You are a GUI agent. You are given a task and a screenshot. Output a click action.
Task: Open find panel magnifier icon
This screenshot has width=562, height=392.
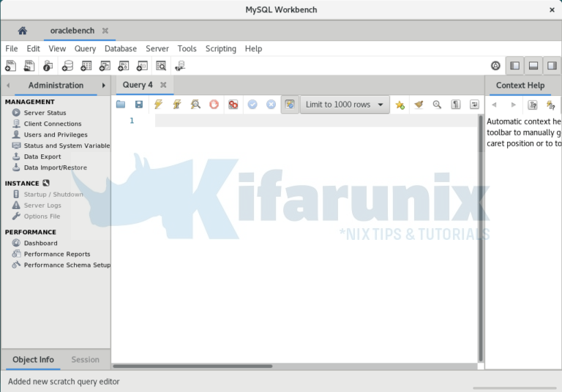(437, 105)
